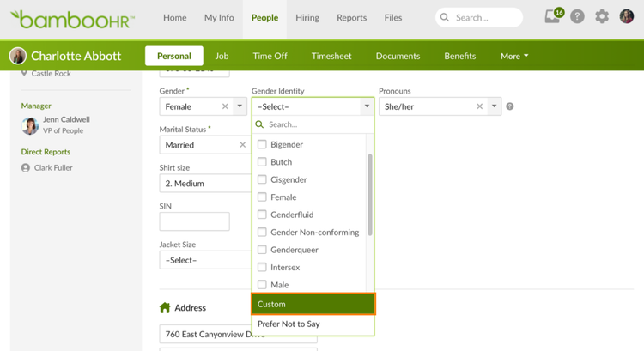644x351 pixels.
Task: Switch to the Personal tab
Action: coord(174,56)
